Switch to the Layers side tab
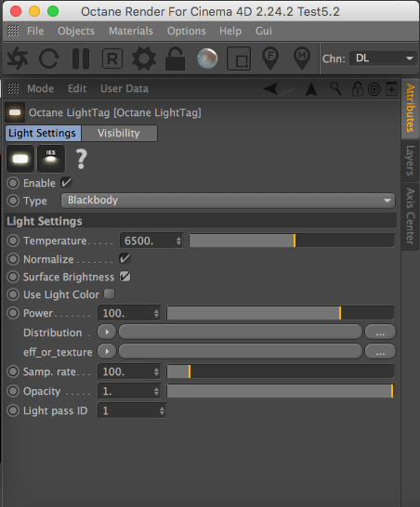Image resolution: width=420 pixels, height=507 pixels. coord(410,161)
